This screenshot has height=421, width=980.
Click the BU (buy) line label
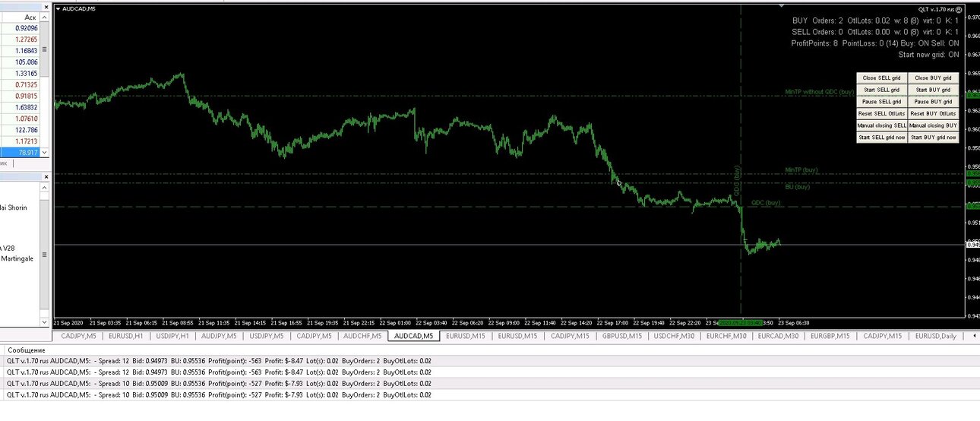(x=798, y=186)
